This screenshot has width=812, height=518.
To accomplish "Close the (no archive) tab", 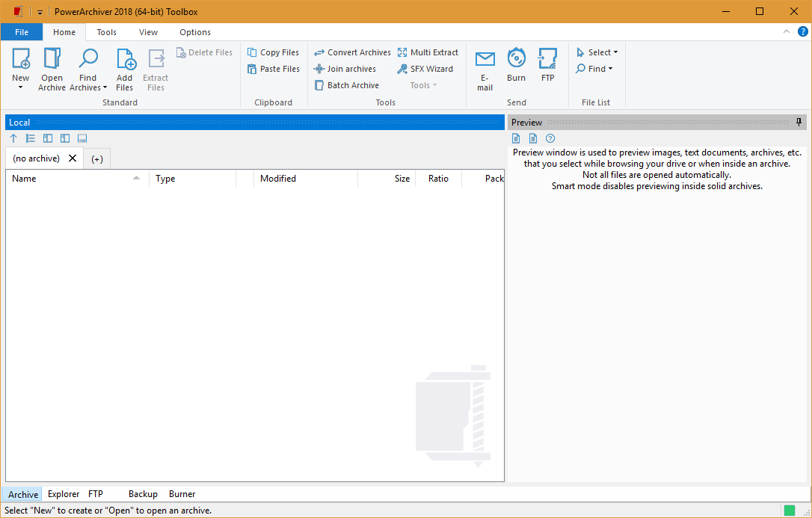I will pyautogui.click(x=73, y=158).
